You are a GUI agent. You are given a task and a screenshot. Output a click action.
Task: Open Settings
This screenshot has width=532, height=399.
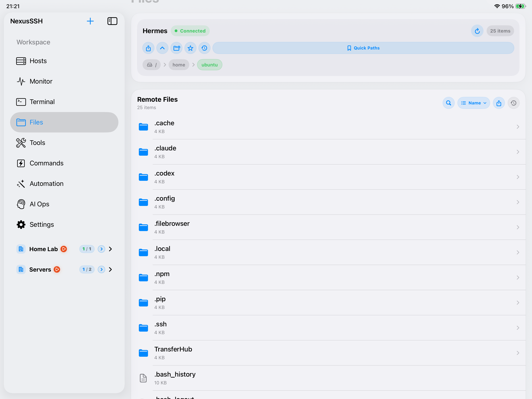(x=64, y=224)
